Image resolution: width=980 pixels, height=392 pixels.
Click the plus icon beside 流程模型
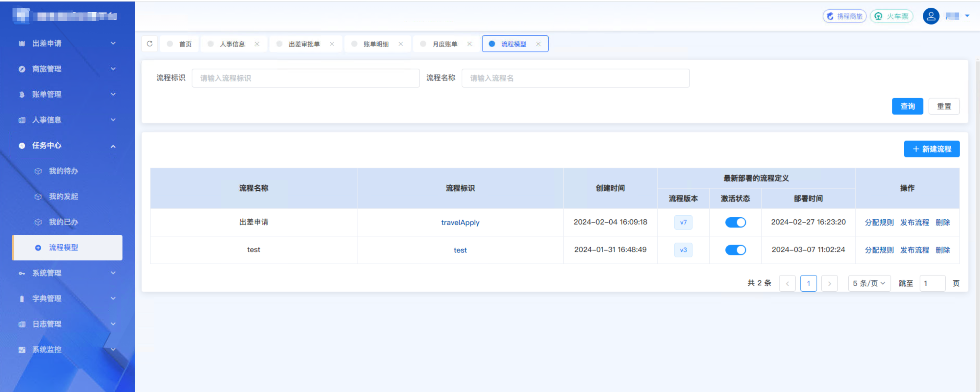point(38,248)
